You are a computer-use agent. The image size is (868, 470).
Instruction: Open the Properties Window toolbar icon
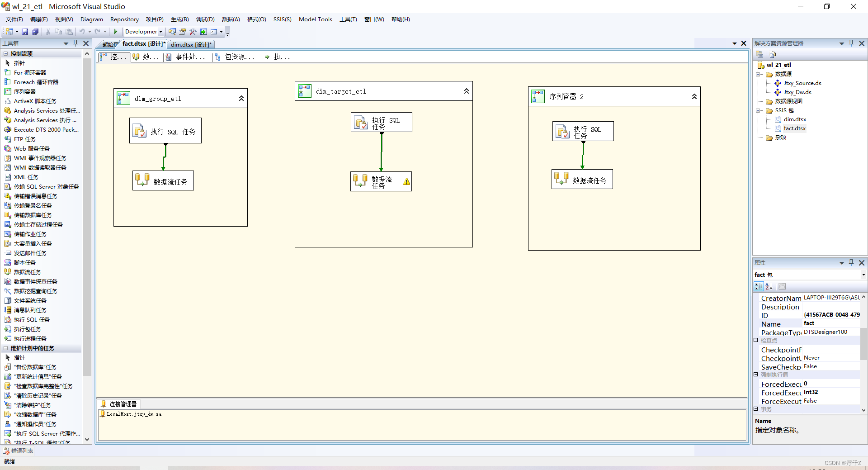(183, 32)
